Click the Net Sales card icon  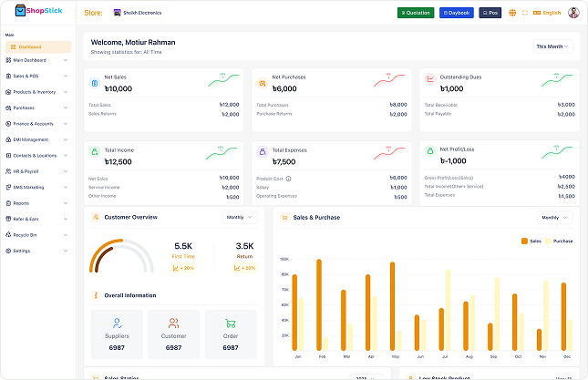(95, 83)
